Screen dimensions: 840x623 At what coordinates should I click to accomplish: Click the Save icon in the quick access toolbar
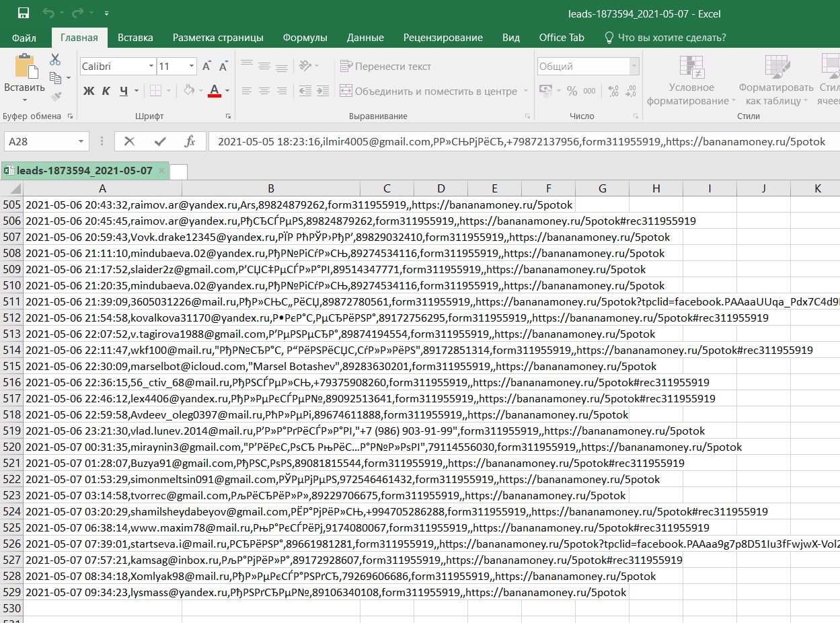24,13
